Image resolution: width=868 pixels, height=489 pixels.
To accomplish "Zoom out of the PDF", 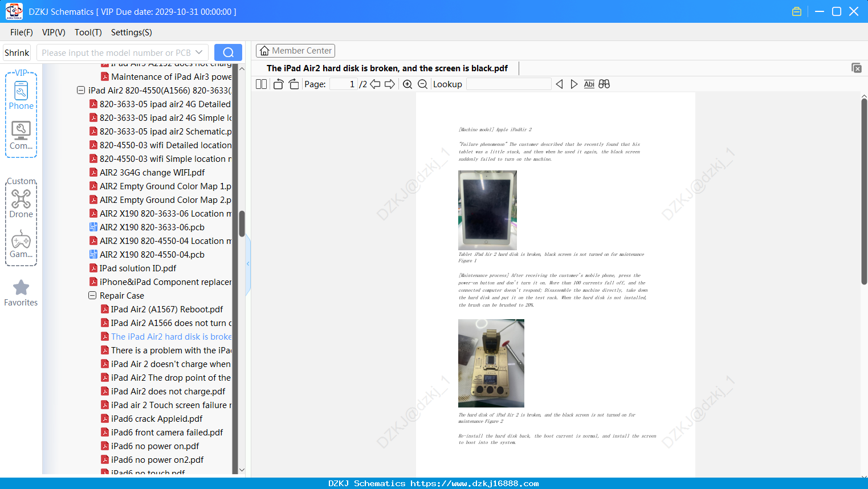I will pos(422,84).
